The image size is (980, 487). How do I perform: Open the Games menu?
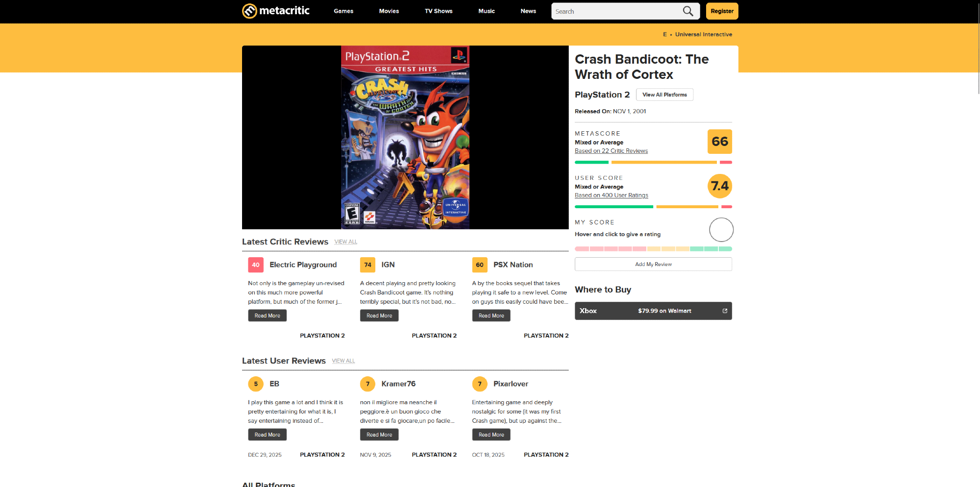coord(343,11)
